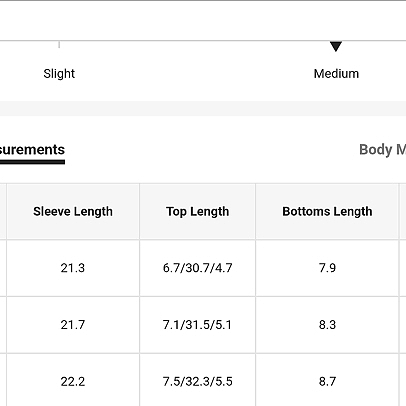Click the black triangle marker above Medium

point(336,47)
